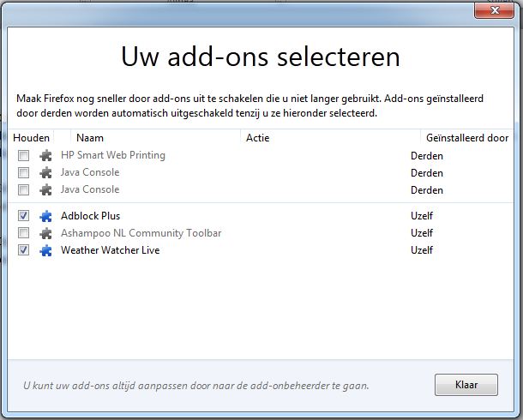Click the Klaar button
523x420 pixels.
click(466, 385)
